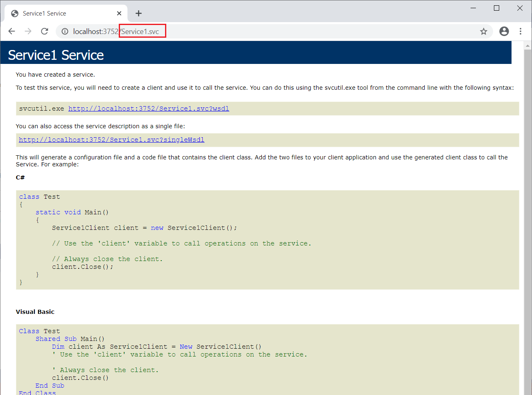The image size is (532, 395).
Task: Open Chrome's three-dot menu
Action: 521,31
